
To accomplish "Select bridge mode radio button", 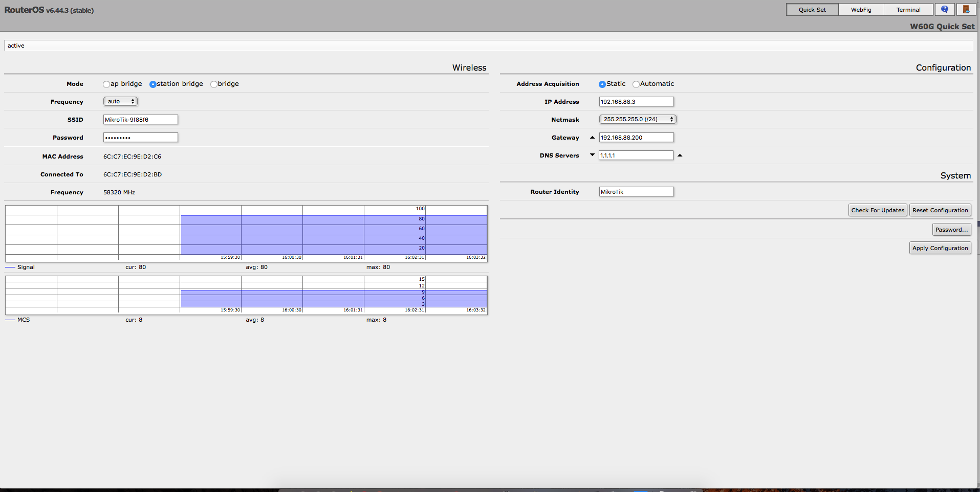I will [214, 84].
